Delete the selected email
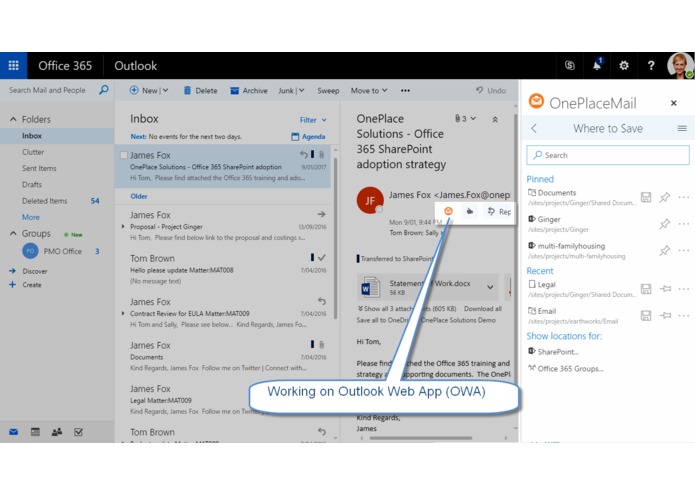 point(200,90)
